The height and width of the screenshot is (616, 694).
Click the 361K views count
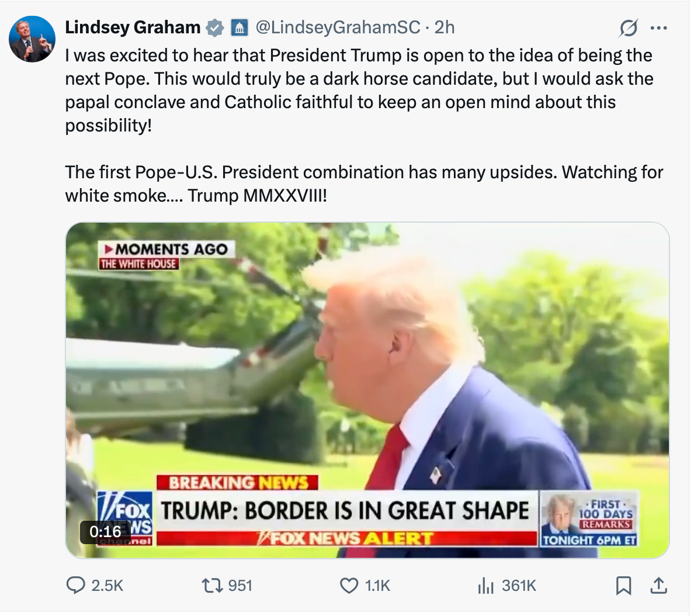519,586
